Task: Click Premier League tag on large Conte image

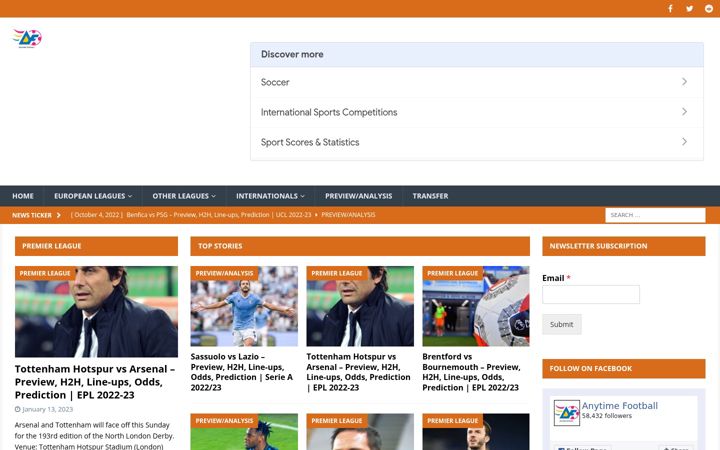Action: [x=45, y=273]
